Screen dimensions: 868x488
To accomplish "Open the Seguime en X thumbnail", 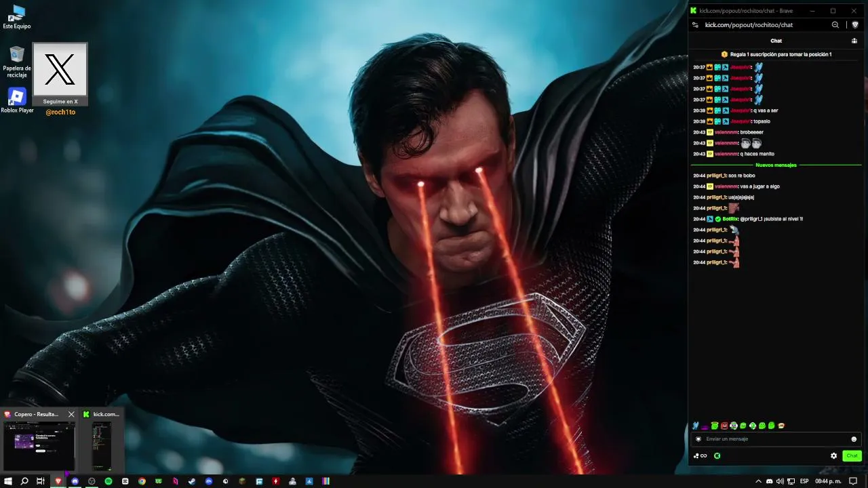I will pyautogui.click(x=60, y=75).
